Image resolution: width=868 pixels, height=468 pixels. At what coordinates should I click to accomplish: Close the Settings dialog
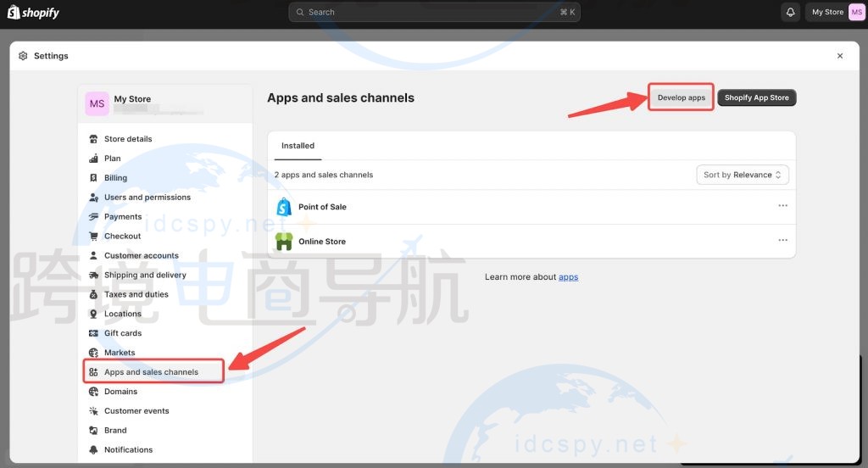tap(840, 56)
